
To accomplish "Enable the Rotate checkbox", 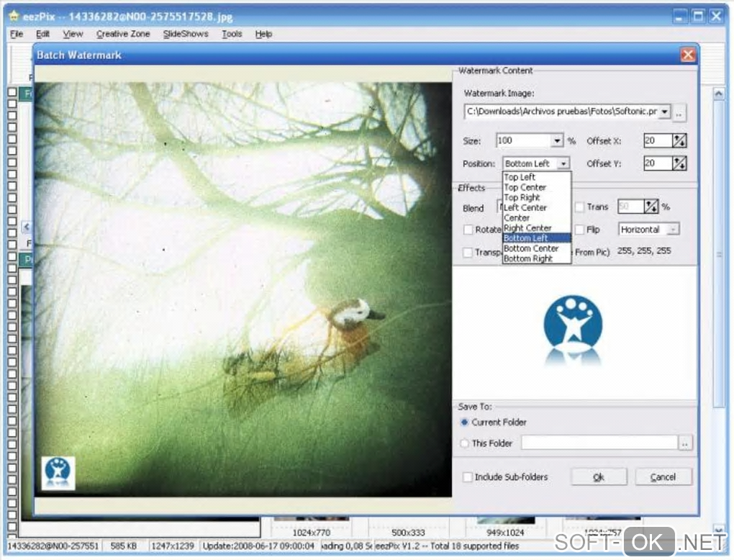I will click(468, 230).
